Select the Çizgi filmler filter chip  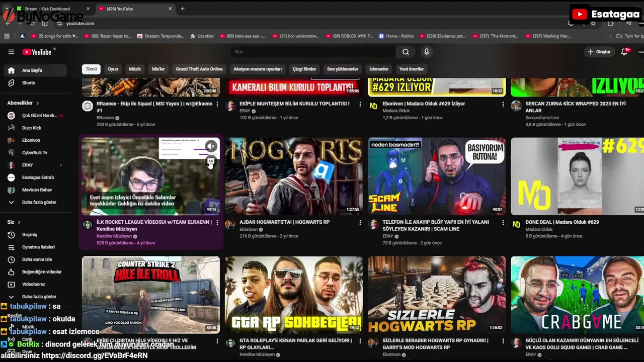click(304, 69)
